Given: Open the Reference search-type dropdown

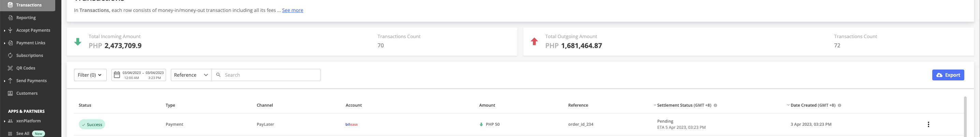Looking at the screenshot, I should click(191, 75).
